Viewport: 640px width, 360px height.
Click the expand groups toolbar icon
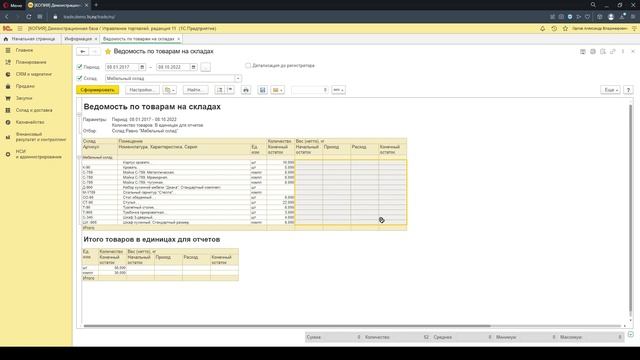pyautogui.click(x=220, y=90)
